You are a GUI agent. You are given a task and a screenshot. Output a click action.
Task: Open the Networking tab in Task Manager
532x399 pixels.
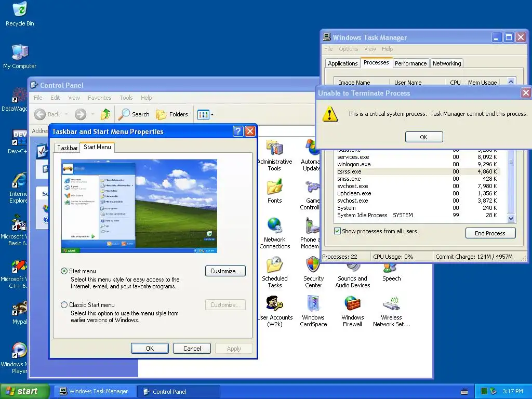click(447, 63)
